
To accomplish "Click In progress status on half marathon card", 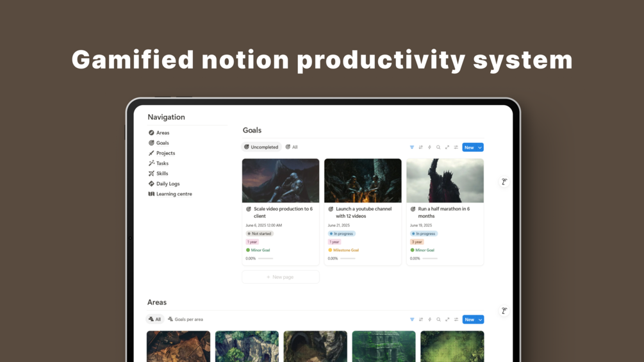I will click(424, 233).
